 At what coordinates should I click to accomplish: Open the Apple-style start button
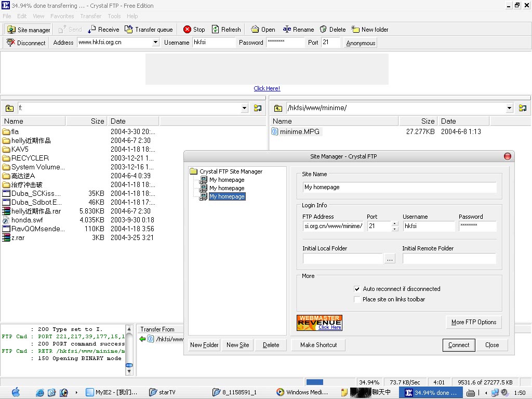coord(16,392)
